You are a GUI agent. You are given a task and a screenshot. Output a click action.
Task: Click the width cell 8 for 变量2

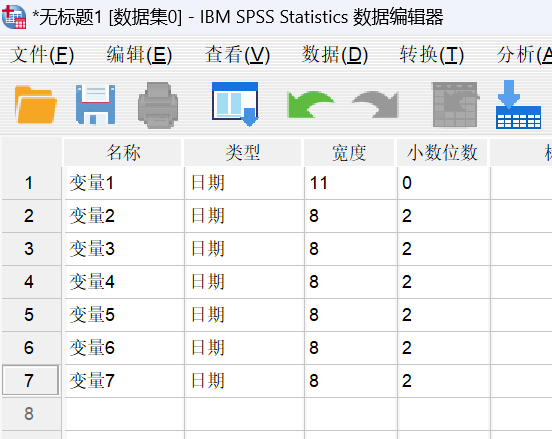click(351, 216)
